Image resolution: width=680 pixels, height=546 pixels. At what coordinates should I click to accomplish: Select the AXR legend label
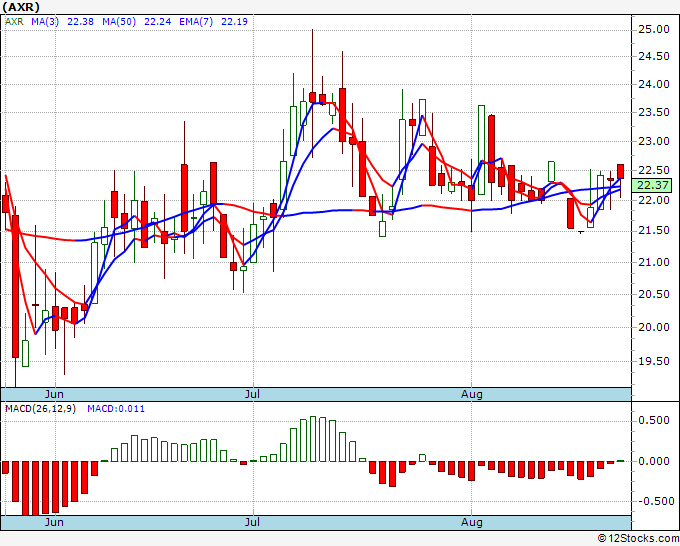[14, 22]
